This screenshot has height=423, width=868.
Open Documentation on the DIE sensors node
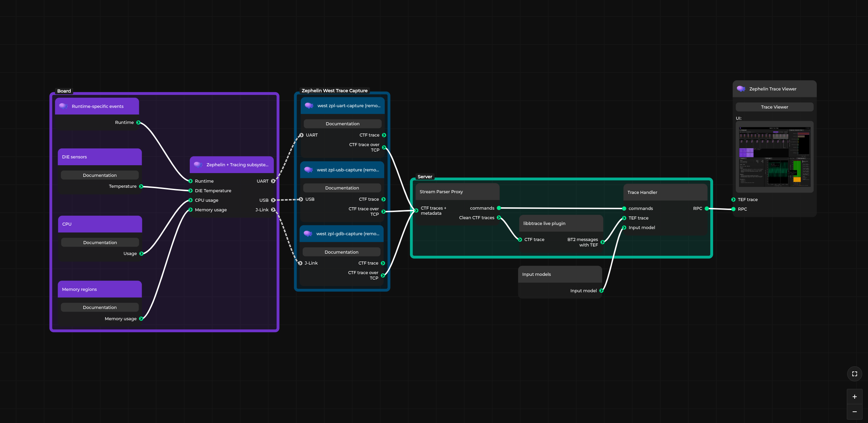100,175
